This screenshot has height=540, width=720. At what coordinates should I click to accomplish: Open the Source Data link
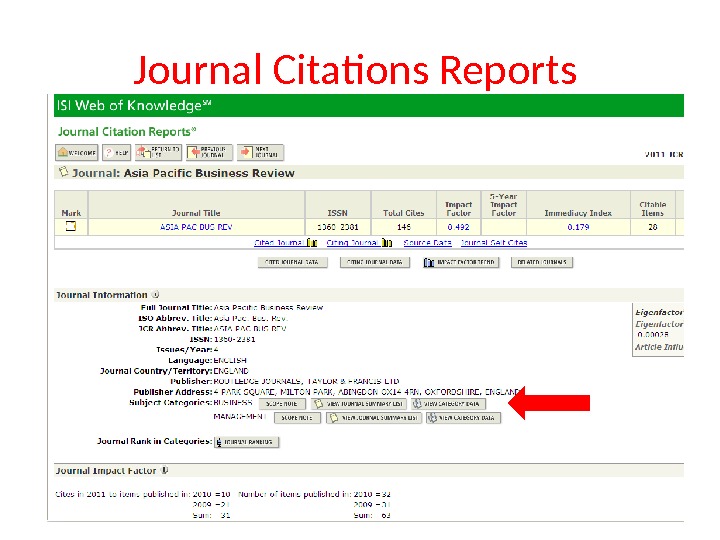click(428, 242)
